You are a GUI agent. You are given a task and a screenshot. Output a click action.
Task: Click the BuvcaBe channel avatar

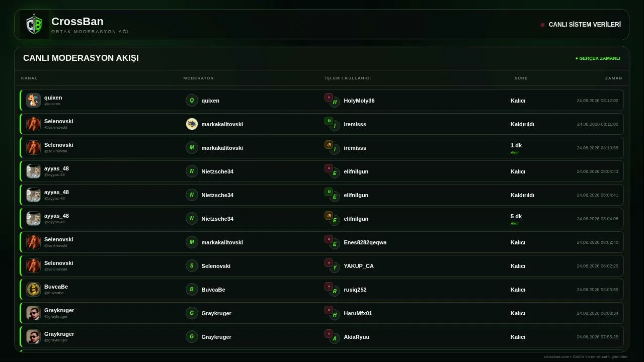(33, 289)
